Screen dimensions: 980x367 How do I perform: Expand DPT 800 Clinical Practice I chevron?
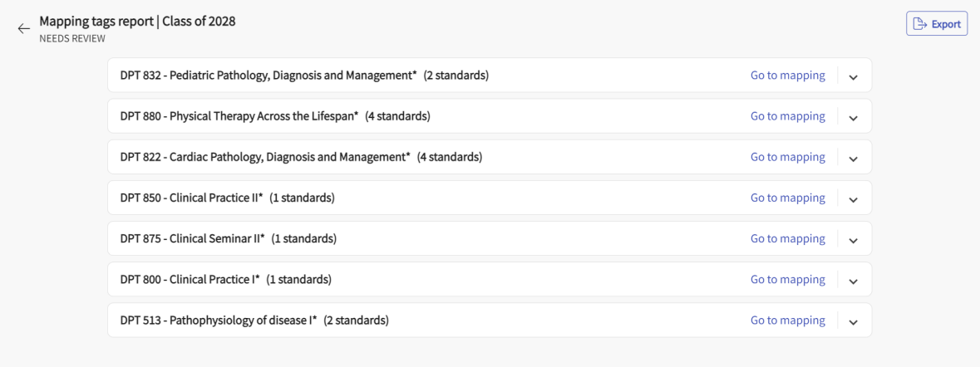(x=853, y=280)
